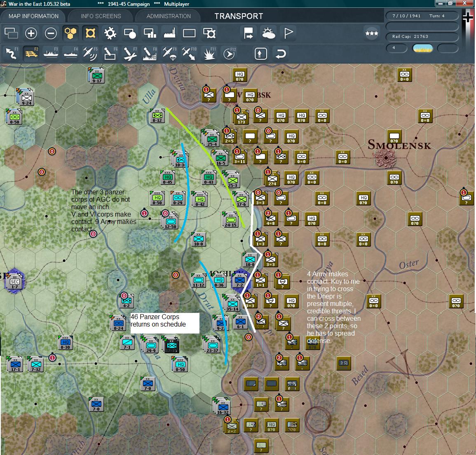Select F10 air transfer plane mode
476x455 pixels.
189,54
